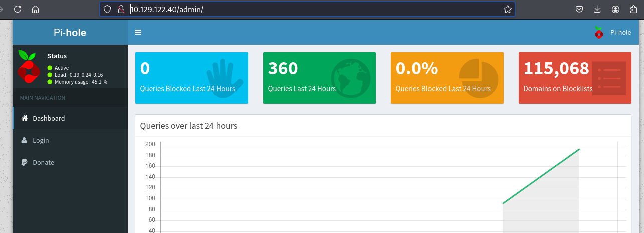
Task: Click the globe icon on Queries card
Action: [351, 78]
